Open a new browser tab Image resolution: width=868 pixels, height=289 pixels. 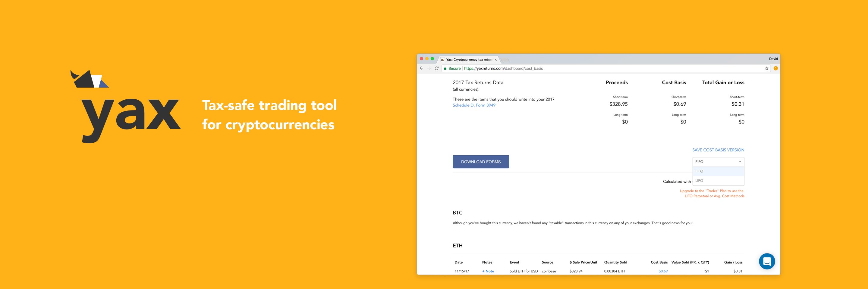(505, 60)
